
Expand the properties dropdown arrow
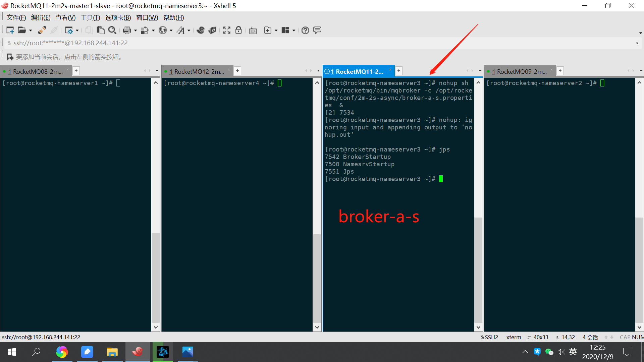pyautogui.click(x=77, y=31)
